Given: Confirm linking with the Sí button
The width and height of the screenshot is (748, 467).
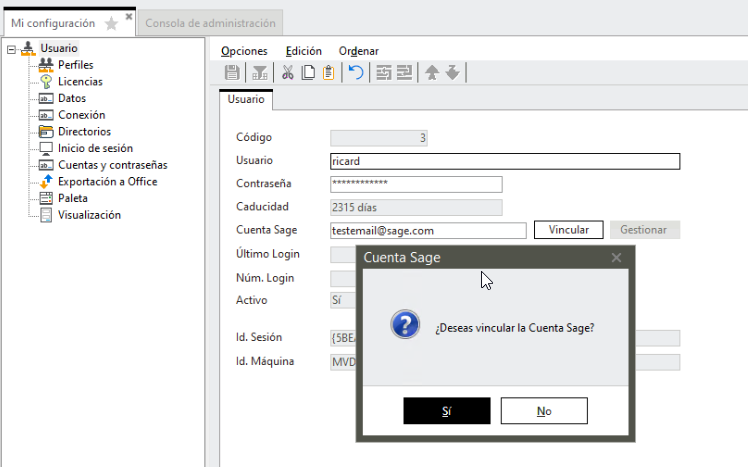Looking at the screenshot, I should click(446, 411).
